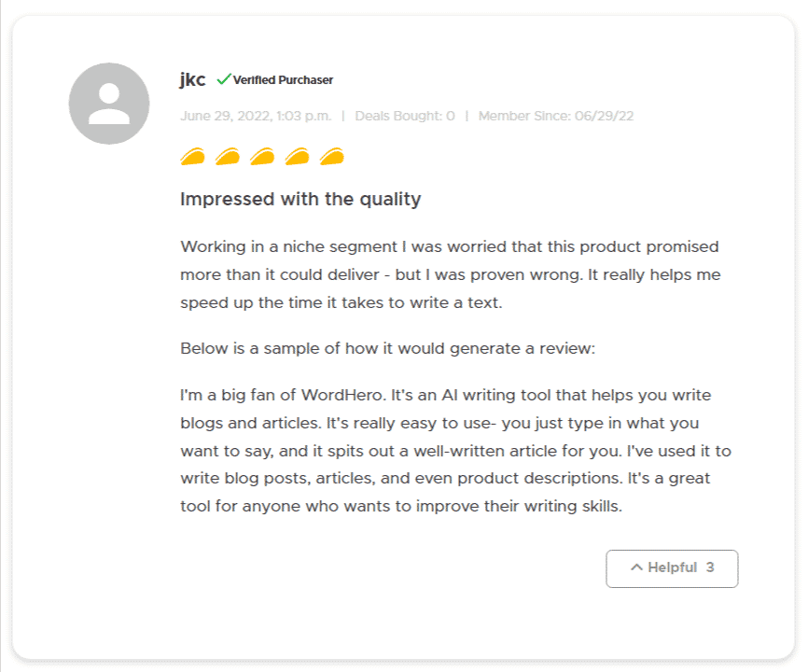The image size is (808, 672).
Task: Click the Member Since: 06/29/22 text
Action: click(x=556, y=116)
